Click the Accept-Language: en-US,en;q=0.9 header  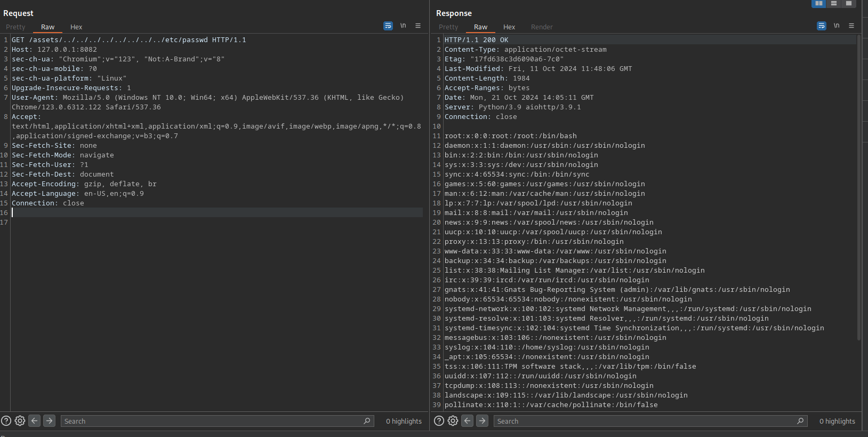click(x=78, y=194)
